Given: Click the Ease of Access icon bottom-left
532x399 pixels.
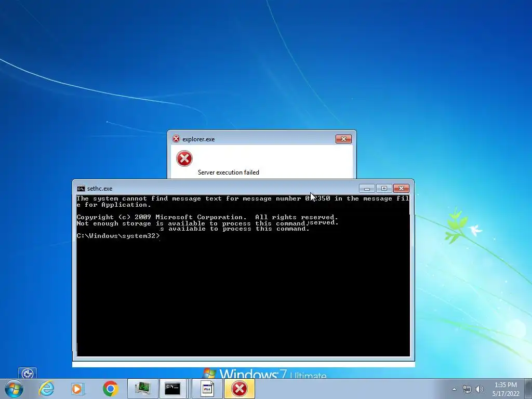Looking at the screenshot, I should coord(28,374).
